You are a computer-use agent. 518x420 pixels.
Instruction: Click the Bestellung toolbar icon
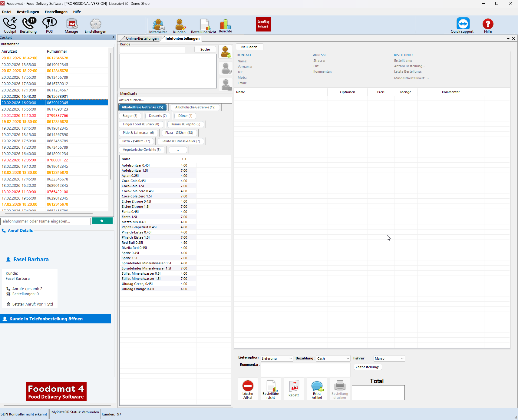28,24
